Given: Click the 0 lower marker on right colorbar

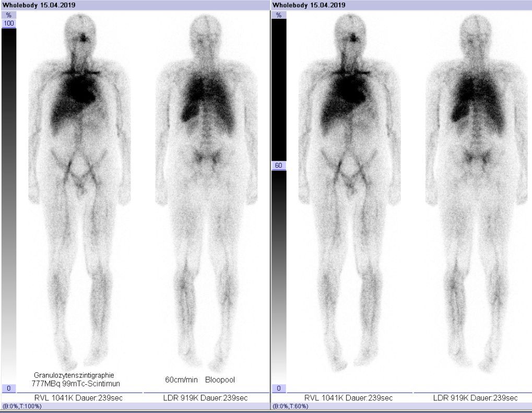Looking at the screenshot, I should click(x=279, y=388).
